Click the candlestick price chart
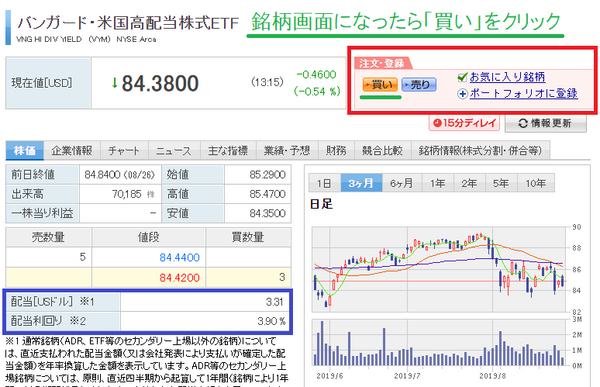Screen dimensions: 600x387 [x=439, y=269]
